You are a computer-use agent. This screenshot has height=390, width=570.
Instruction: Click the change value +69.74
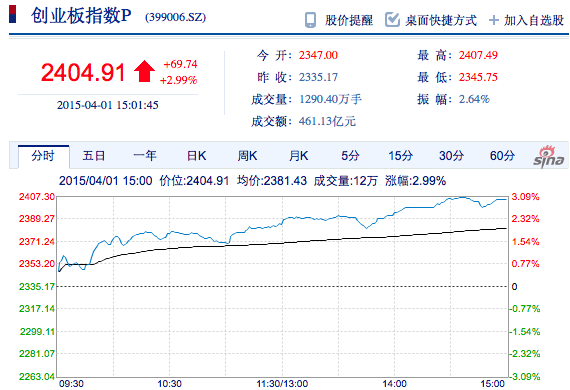click(x=180, y=64)
